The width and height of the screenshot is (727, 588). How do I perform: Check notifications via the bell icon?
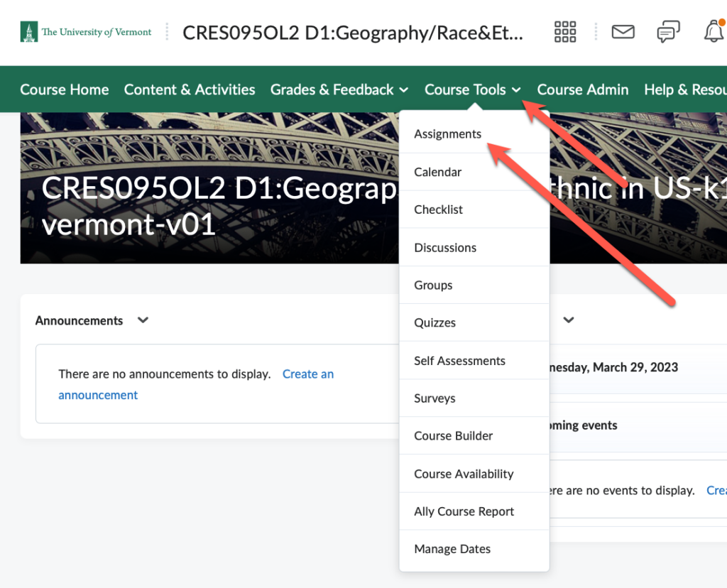(x=712, y=32)
